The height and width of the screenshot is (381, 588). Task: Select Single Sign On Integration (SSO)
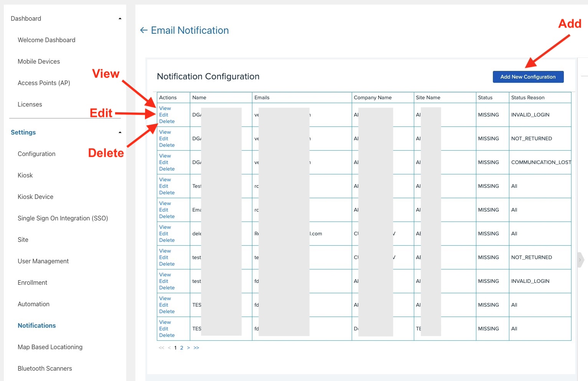point(63,218)
